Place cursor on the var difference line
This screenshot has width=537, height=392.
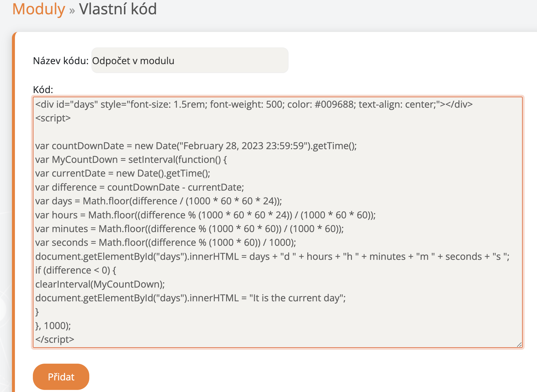point(139,187)
